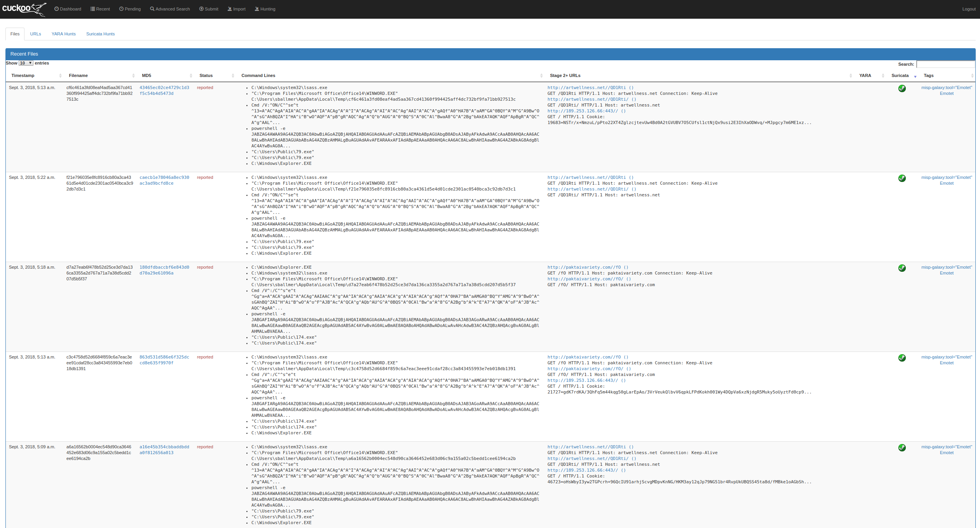Click the green Suricata checkmark in first row

click(x=902, y=89)
